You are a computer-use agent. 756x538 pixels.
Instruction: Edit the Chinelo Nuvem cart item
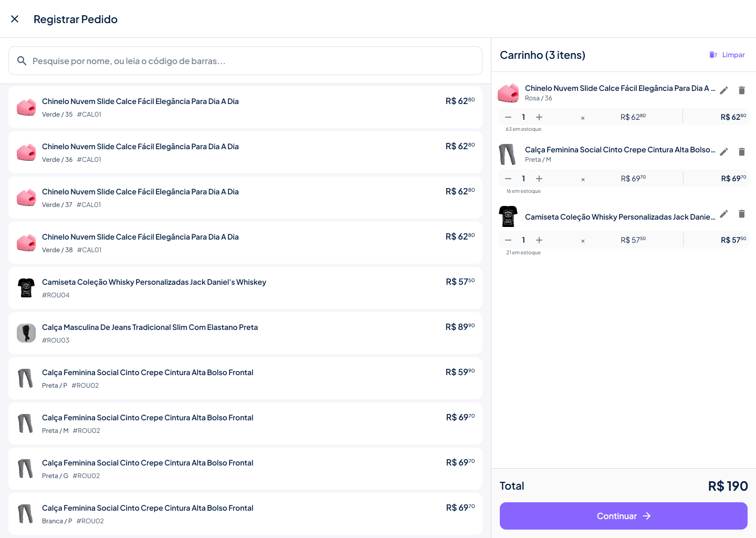coord(724,90)
